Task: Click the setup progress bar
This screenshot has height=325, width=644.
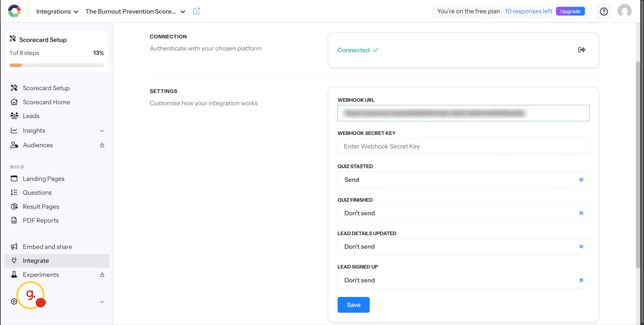Action: (57, 65)
